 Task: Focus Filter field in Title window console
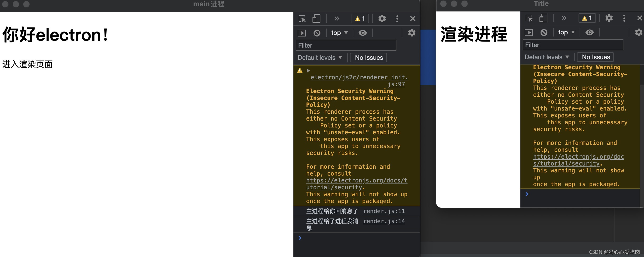pos(573,45)
